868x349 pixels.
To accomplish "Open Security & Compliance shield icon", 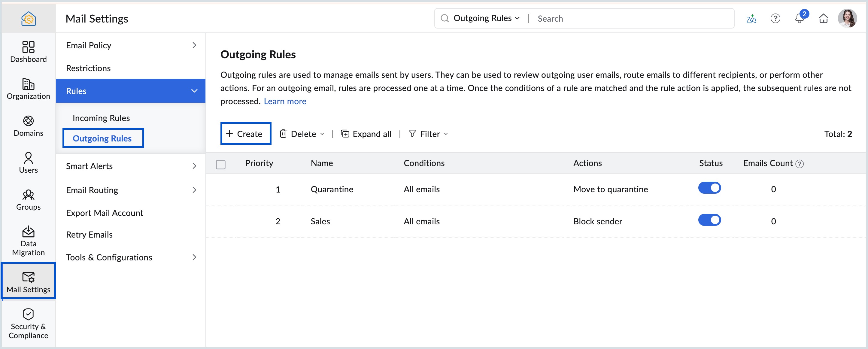I will 28,314.
